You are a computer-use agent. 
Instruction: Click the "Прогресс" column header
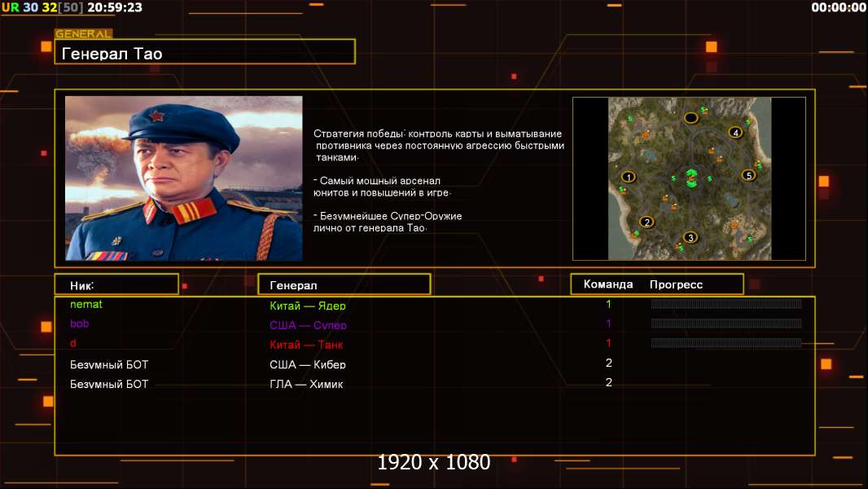[676, 284]
